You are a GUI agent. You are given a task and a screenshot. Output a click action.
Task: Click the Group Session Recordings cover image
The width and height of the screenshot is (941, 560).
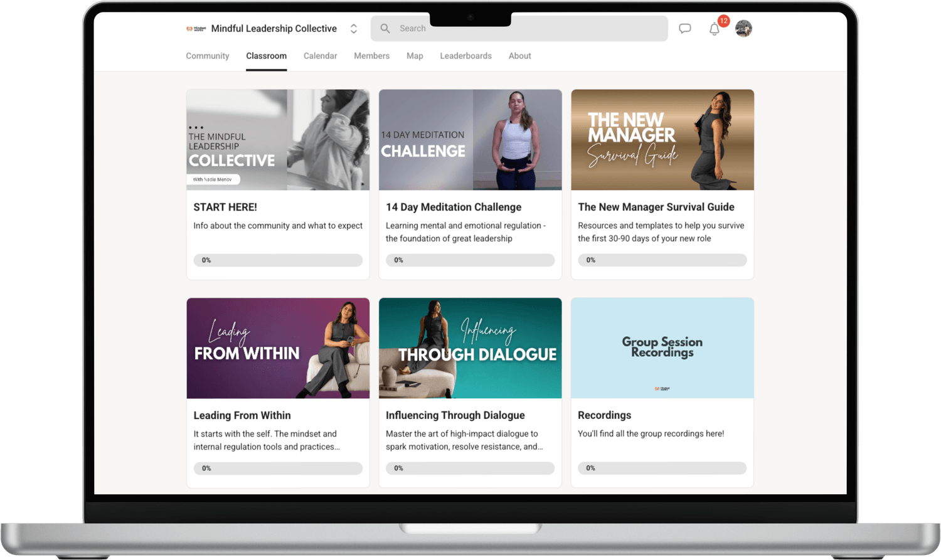coord(662,348)
